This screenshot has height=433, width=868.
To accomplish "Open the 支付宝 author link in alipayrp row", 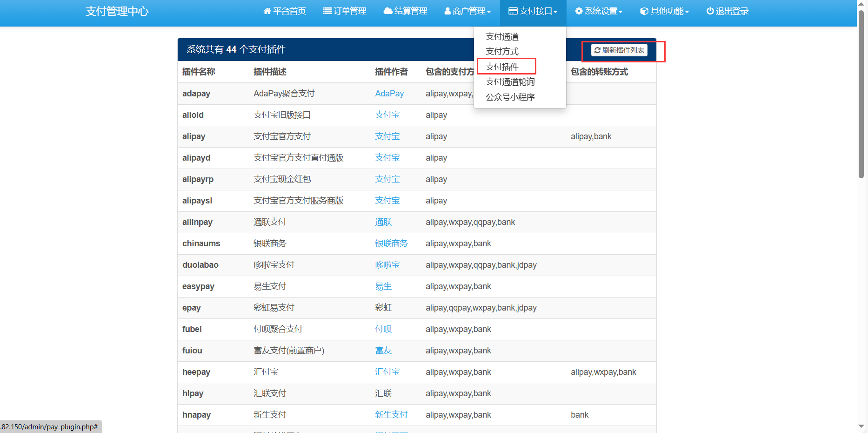I will point(387,179).
